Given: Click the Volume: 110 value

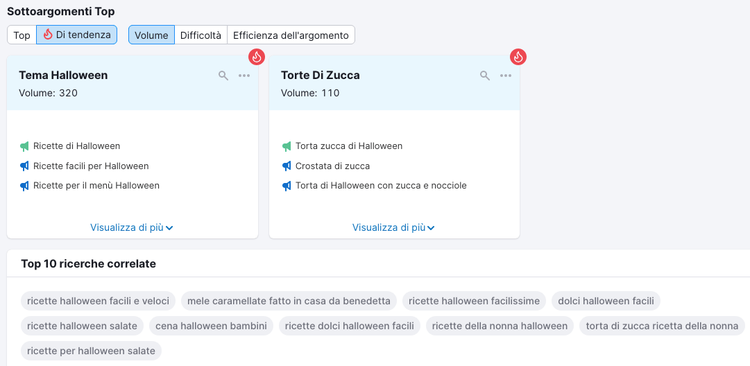Looking at the screenshot, I should tap(310, 93).
